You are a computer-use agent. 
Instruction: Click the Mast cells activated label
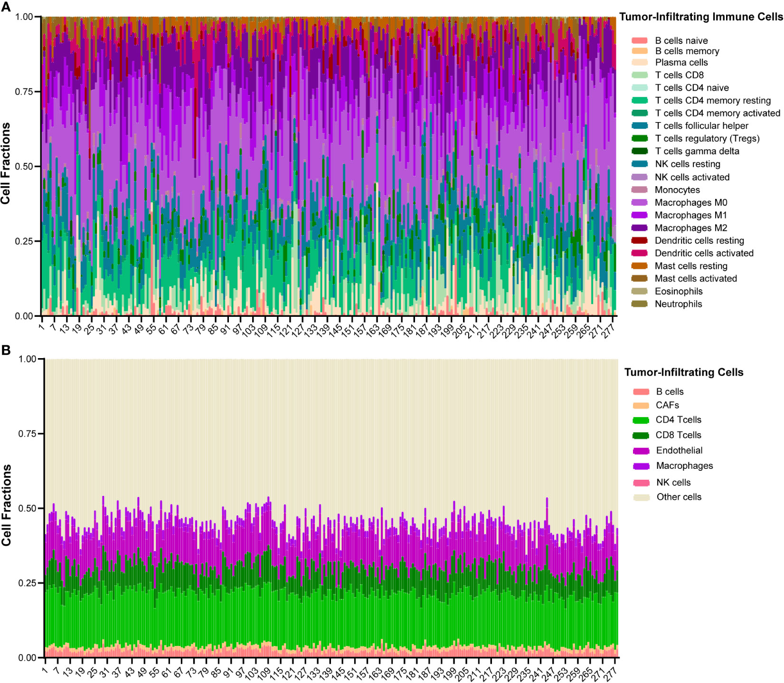(x=696, y=278)
